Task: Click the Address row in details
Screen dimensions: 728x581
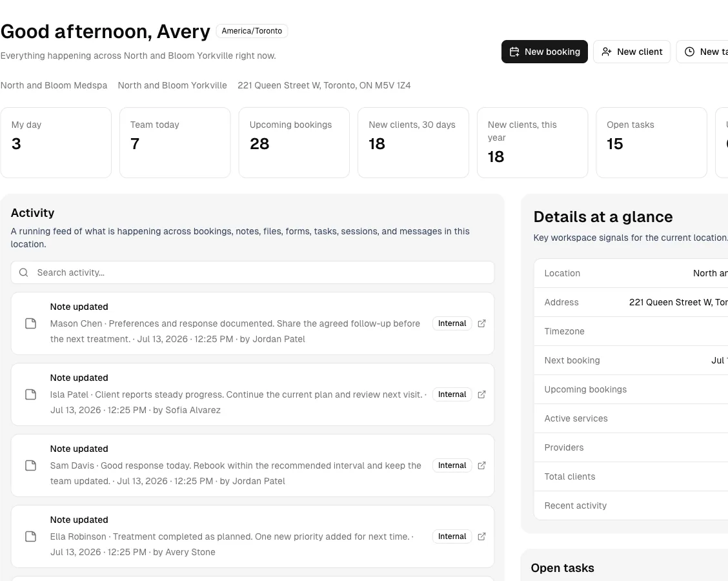Action: 631,302
